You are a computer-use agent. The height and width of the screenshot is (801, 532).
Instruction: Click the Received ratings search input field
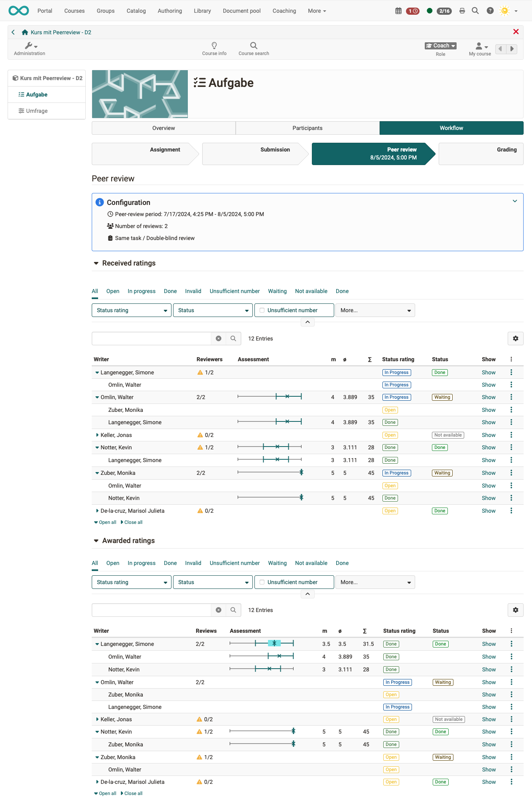[152, 339]
